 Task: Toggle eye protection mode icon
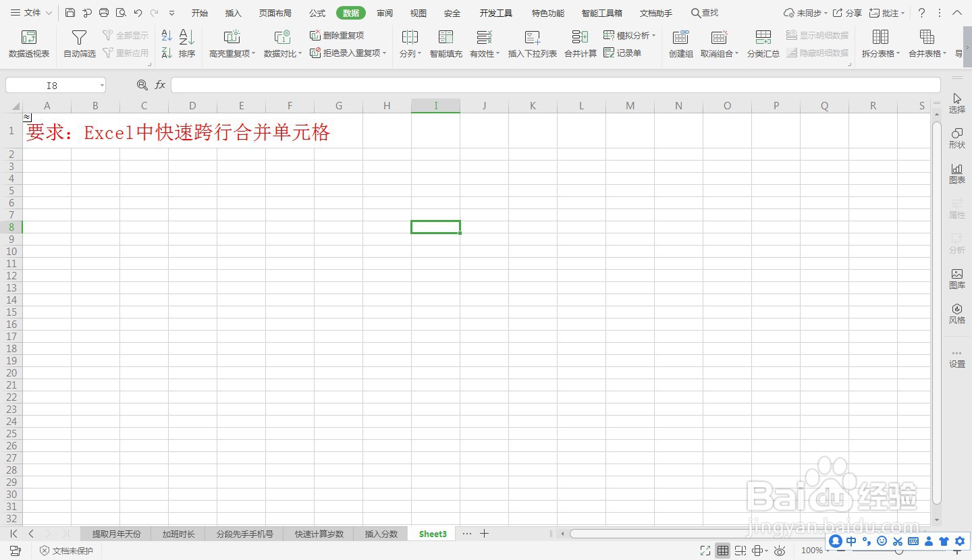click(780, 551)
